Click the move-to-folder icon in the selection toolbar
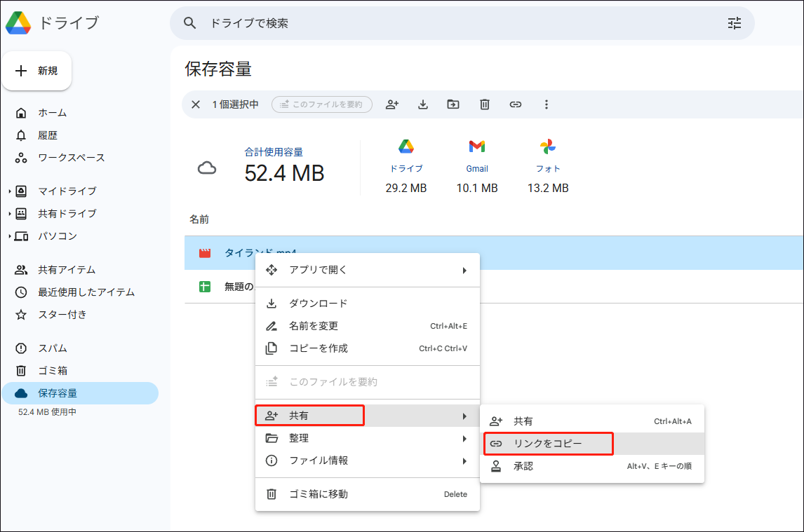This screenshot has width=804, height=532. (453, 104)
